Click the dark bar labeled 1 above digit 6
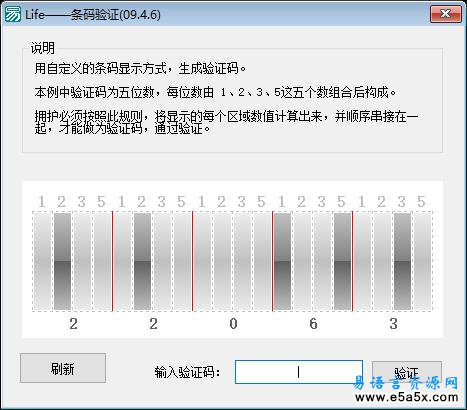Screen dimensions: 467x410 282,262
